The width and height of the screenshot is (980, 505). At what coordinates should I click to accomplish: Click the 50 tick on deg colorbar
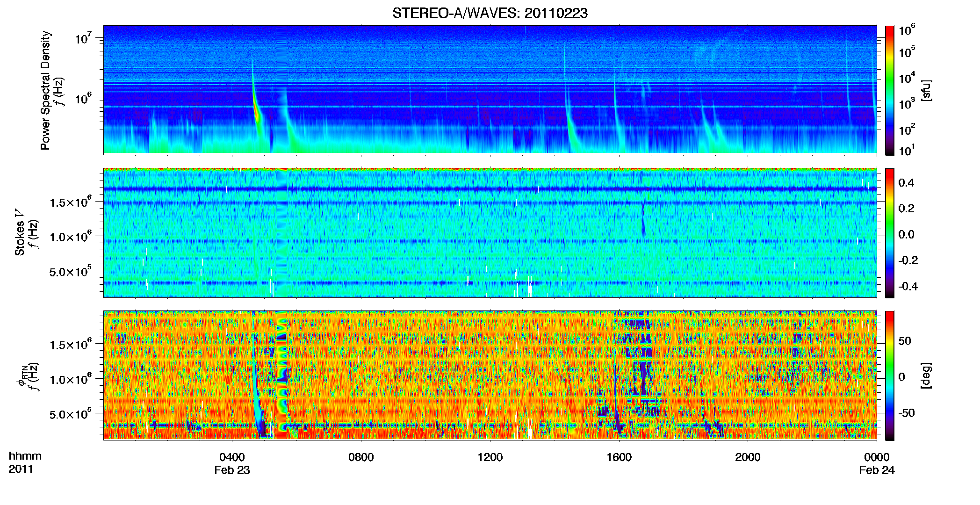coord(904,341)
